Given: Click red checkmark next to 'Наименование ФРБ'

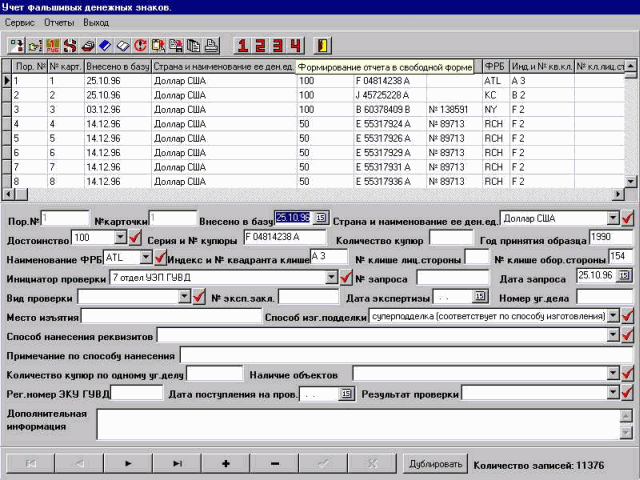Looking at the screenshot, I should (160, 258).
